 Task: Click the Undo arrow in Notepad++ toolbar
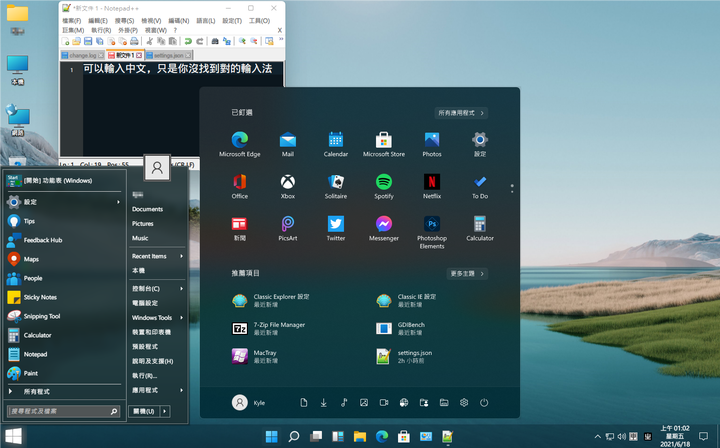click(188, 41)
